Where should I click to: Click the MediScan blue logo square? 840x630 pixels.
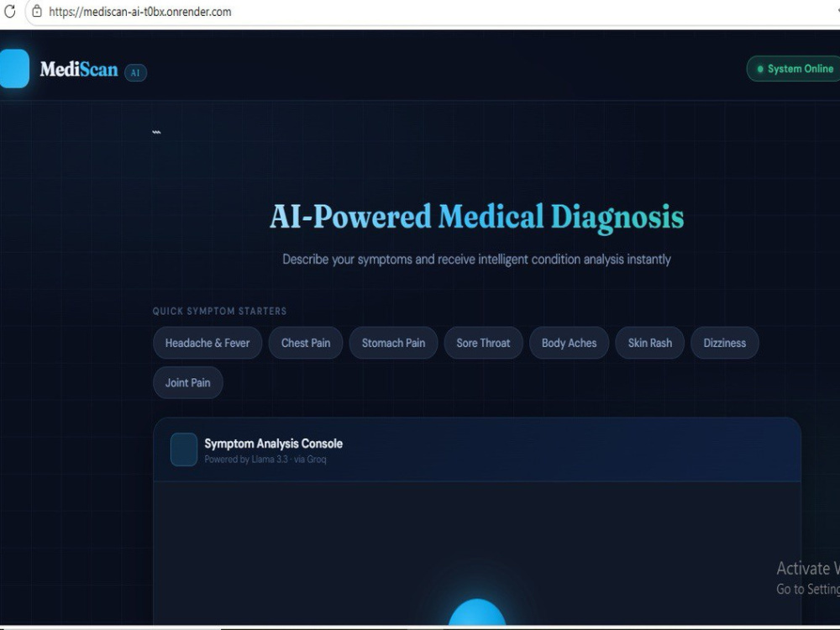click(x=14, y=69)
